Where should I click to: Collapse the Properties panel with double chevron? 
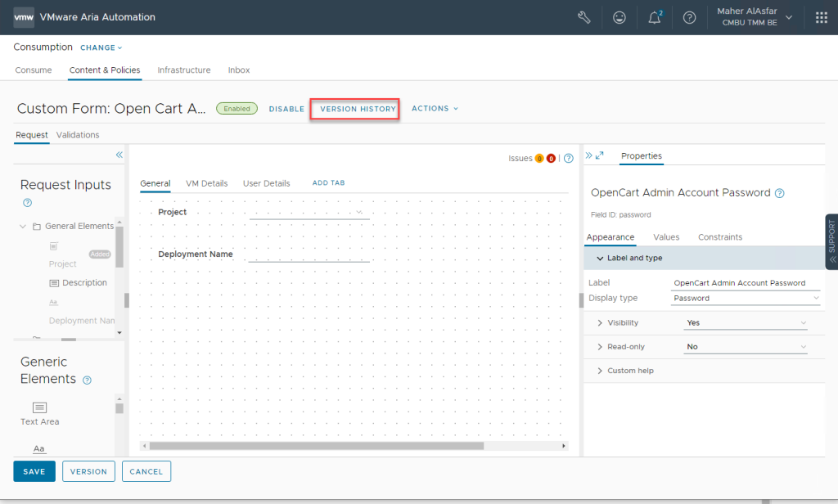(588, 155)
